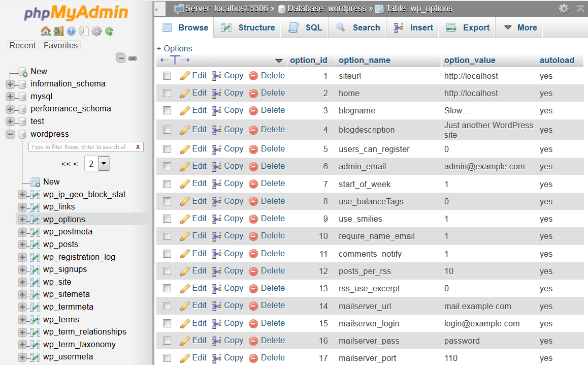This screenshot has width=588, height=365.
Task: Open the wp_term_taxonomy table in tree
Action: (80, 345)
